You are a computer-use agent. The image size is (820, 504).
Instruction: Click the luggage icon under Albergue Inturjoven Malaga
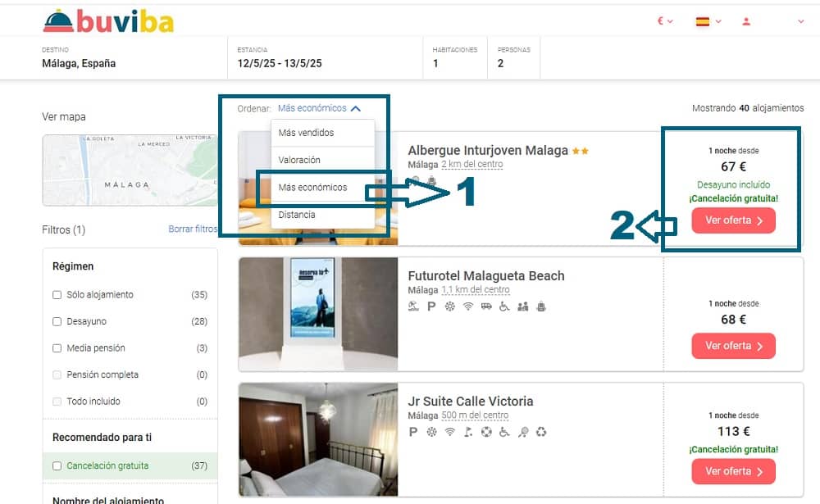431,181
